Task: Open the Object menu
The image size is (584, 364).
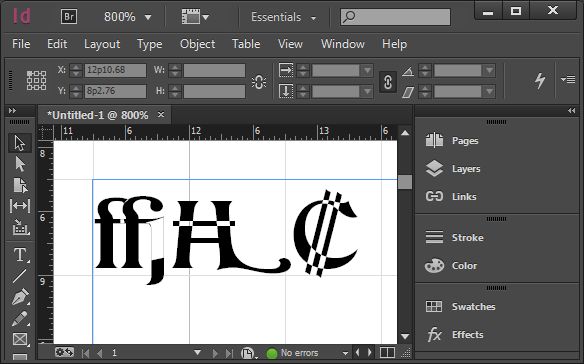Action: 197,44
